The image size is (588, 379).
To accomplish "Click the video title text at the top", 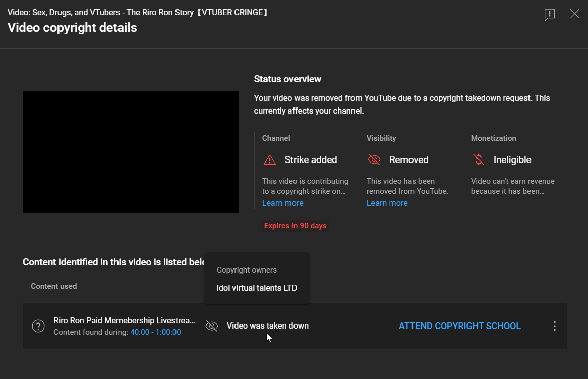I will 138,13.
